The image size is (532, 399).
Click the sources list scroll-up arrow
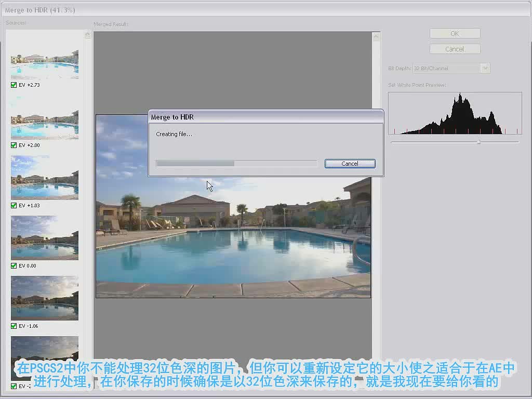[x=88, y=34]
